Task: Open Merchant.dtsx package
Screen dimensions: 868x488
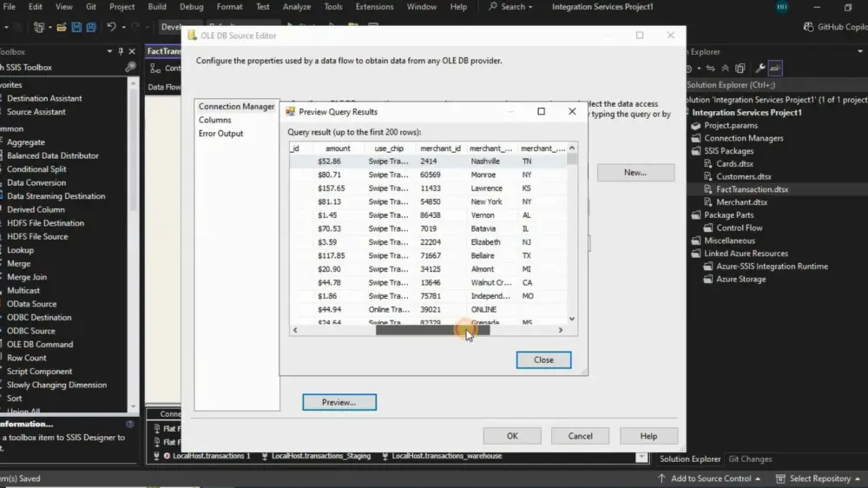Action: coord(741,202)
